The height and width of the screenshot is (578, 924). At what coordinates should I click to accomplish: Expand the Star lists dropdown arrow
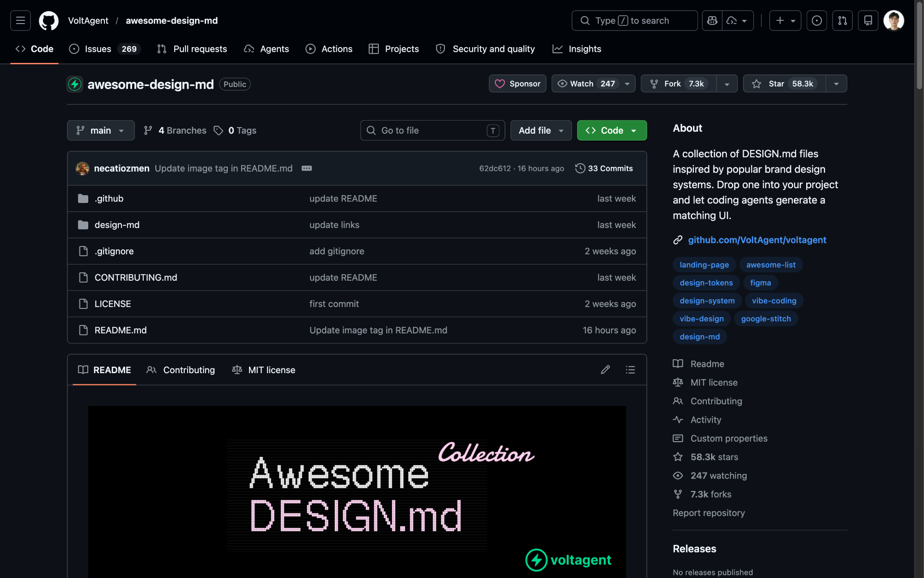point(836,84)
